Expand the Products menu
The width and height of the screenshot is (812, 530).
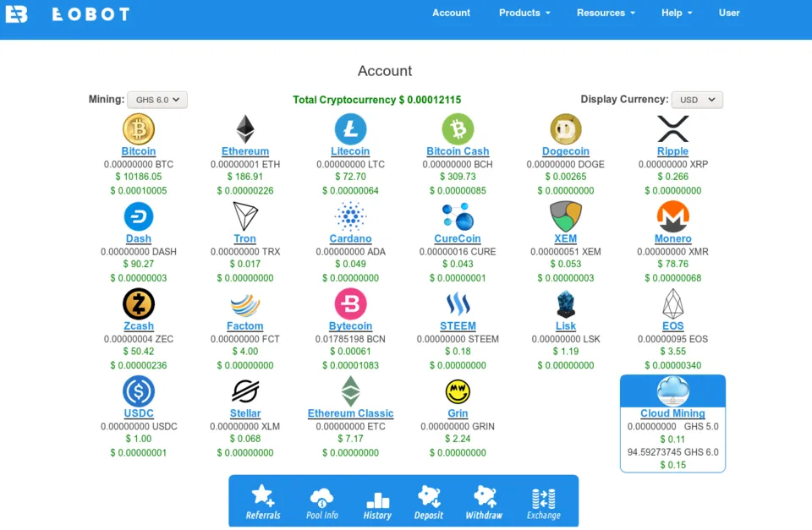click(x=524, y=13)
